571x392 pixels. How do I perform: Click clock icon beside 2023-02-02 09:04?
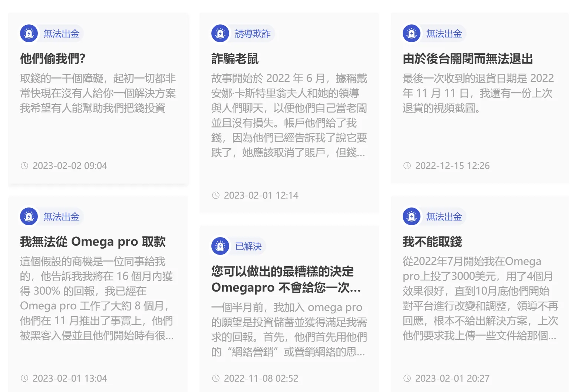24,166
